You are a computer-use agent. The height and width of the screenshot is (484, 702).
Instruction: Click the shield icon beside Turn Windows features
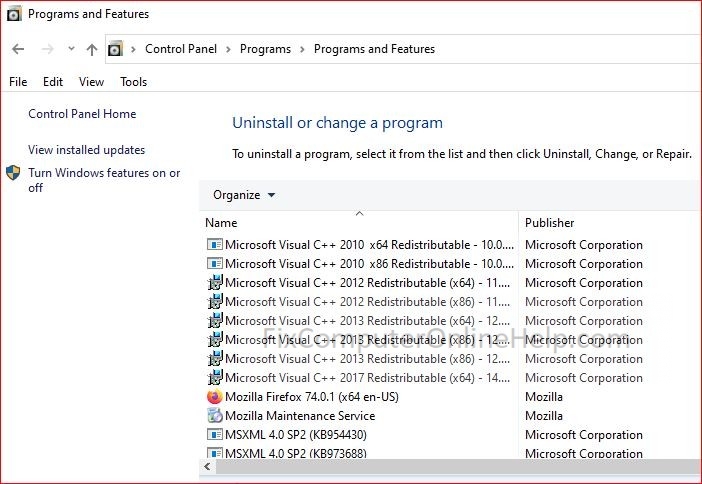[x=13, y=173]
